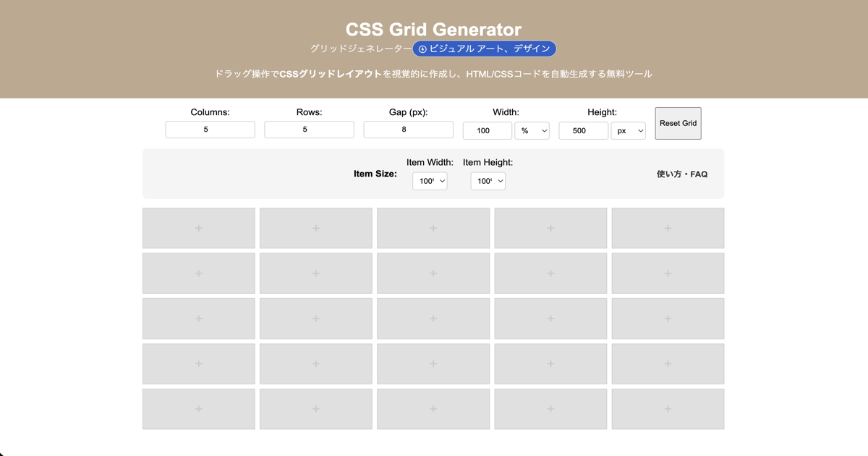Click the Reset Grid button

pyautogui.click(x=678, y=123)
